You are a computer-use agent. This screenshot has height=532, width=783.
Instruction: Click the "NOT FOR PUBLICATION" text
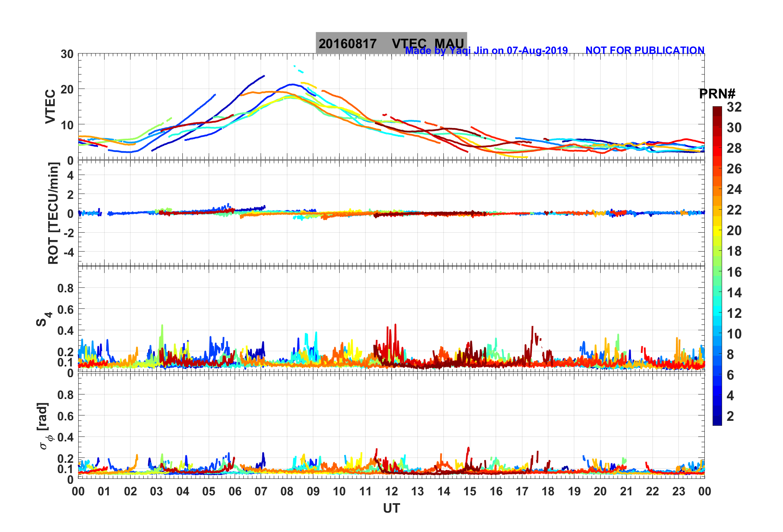click(645, 51)
